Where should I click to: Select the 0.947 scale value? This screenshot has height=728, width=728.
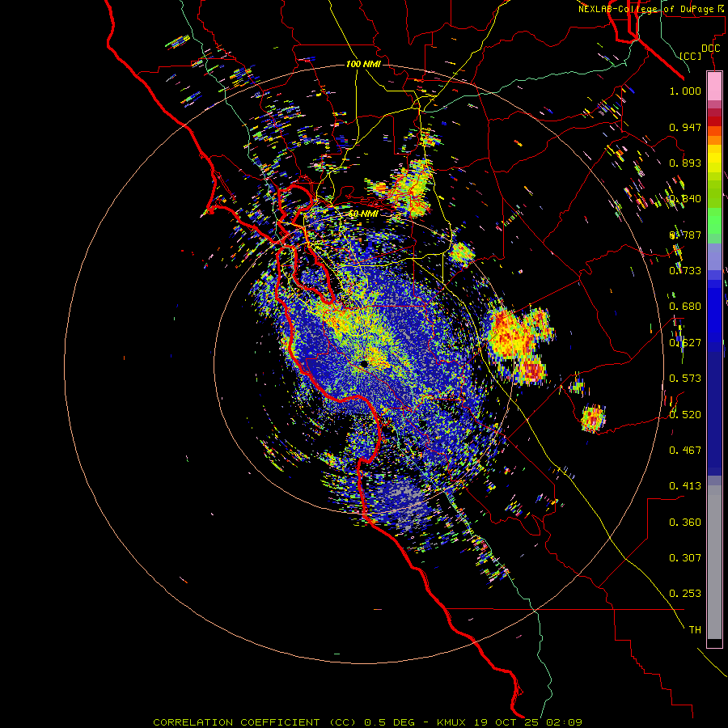685,127
